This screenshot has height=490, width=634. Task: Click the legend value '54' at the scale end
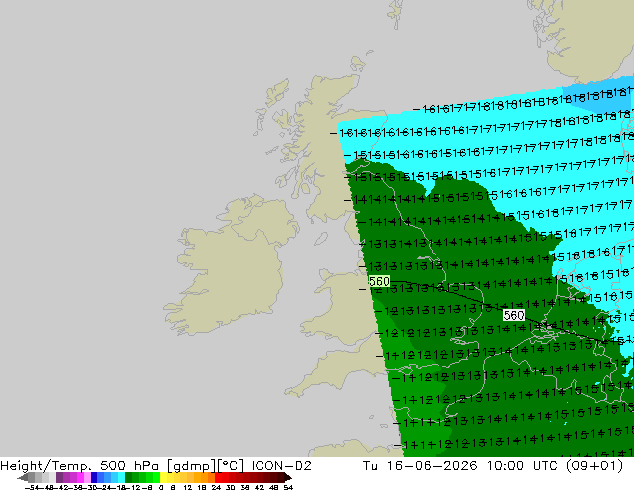point(288,488)
